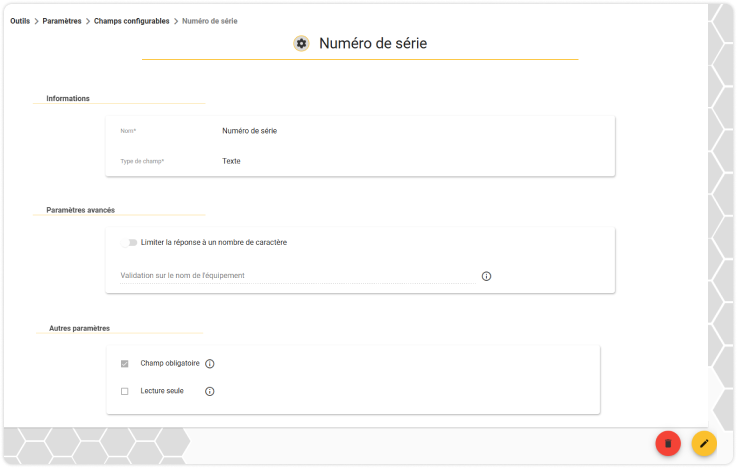The height and width of the screenshot is (468, 737).
Task: Open info icon next to Validation field
Action: pos(486,276)
